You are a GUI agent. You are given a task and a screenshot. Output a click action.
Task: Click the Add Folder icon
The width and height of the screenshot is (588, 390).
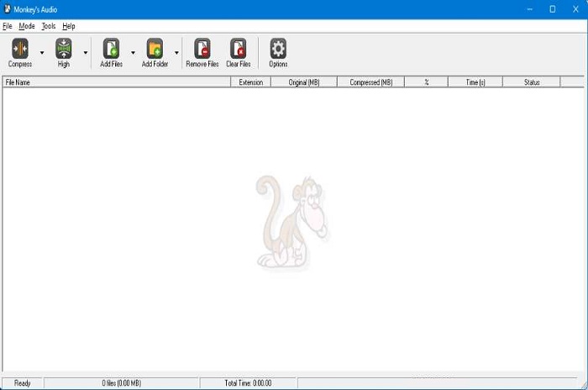(155, 49)
